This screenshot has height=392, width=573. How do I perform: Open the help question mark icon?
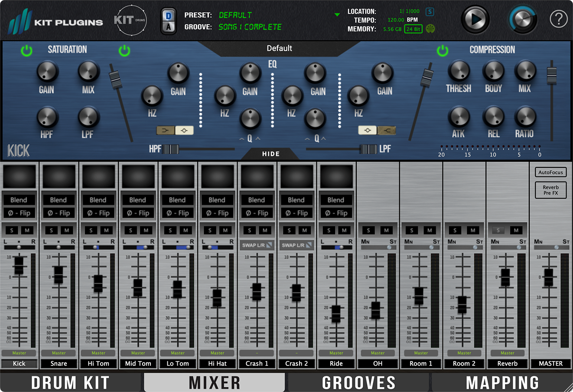[559, 19]
